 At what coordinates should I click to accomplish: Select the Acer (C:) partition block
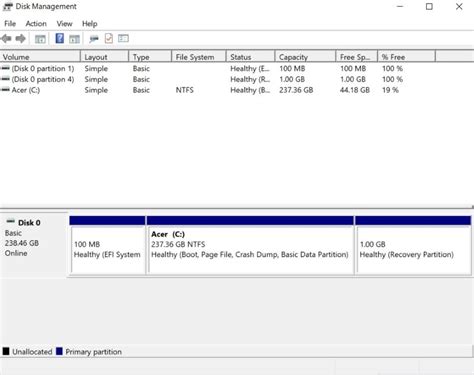[250, 246]
